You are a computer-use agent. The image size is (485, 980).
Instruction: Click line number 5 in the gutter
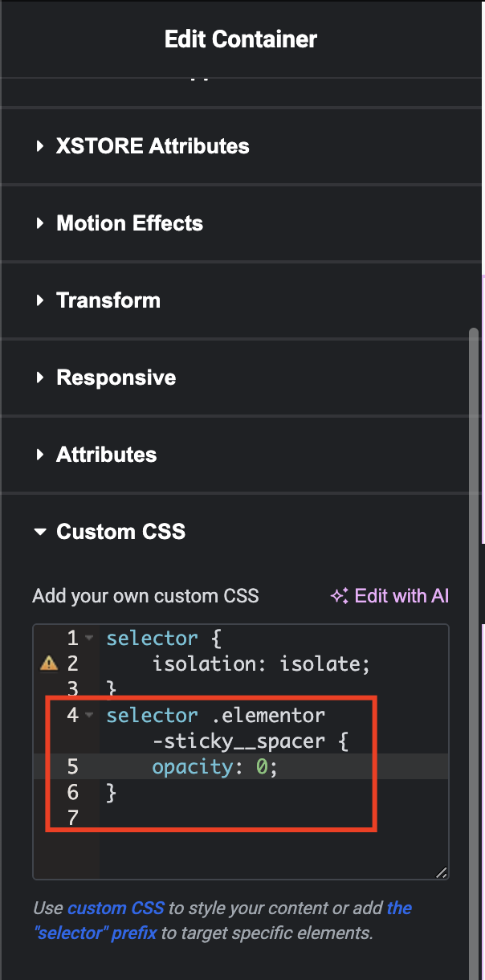pos(73,766)
